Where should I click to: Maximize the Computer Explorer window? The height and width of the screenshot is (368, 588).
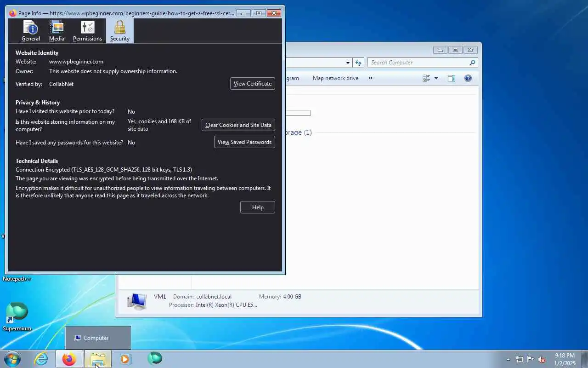tap(455, 50)
